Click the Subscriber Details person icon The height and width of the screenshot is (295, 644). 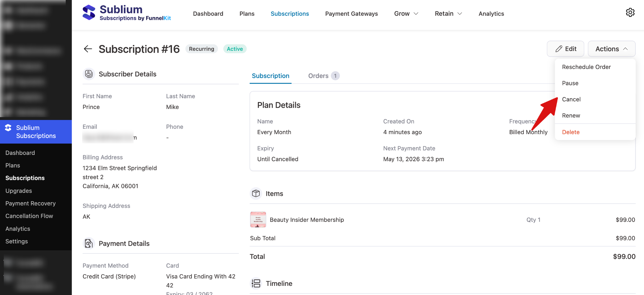tap(89, 74)
